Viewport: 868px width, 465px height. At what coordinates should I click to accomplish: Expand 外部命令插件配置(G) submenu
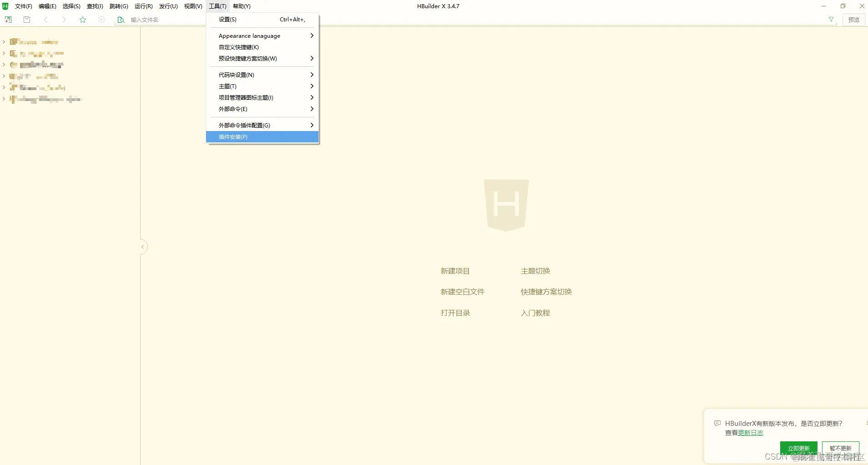pos(262,126)
